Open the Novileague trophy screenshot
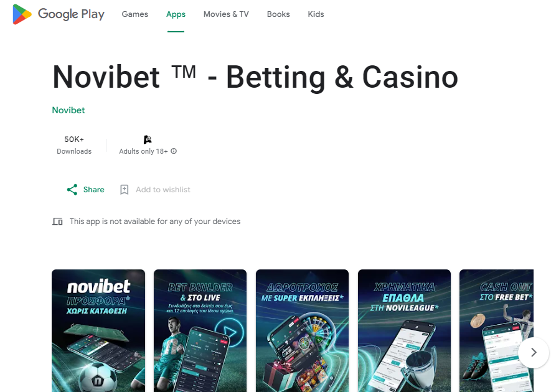The image size is (551, 392). [404, 330]
